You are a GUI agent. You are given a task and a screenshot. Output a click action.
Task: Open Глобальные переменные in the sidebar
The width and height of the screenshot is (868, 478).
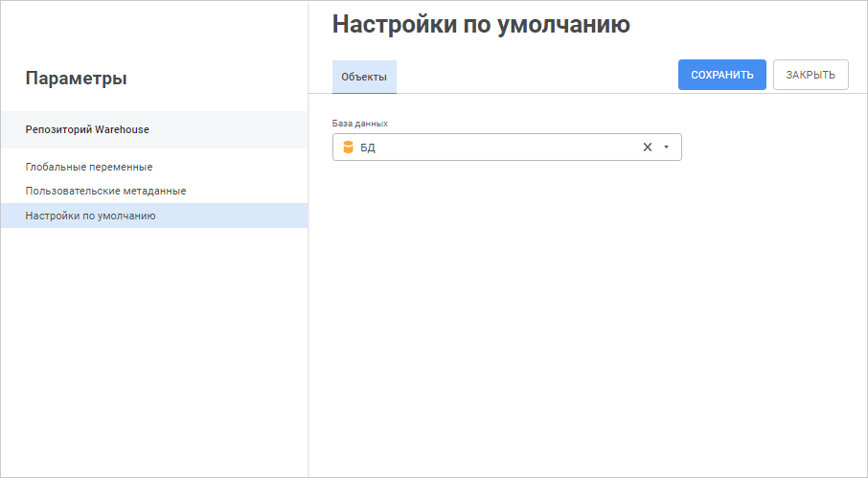tap(89, 167)
